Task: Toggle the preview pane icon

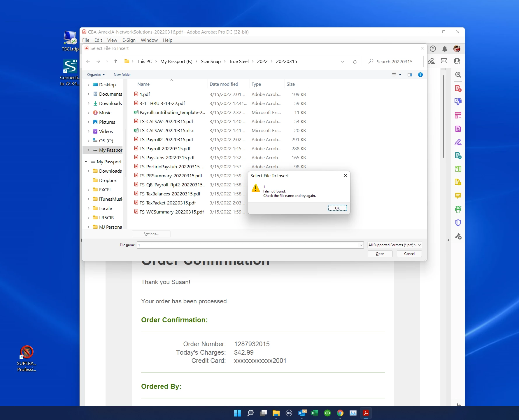Action: point(410,75)
